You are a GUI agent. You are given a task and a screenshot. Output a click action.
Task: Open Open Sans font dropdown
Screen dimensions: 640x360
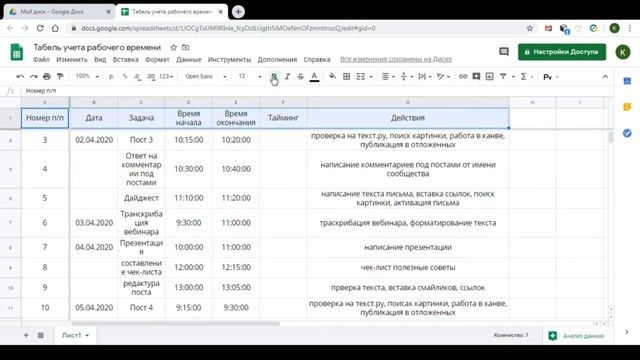click(x=205, y=76)
